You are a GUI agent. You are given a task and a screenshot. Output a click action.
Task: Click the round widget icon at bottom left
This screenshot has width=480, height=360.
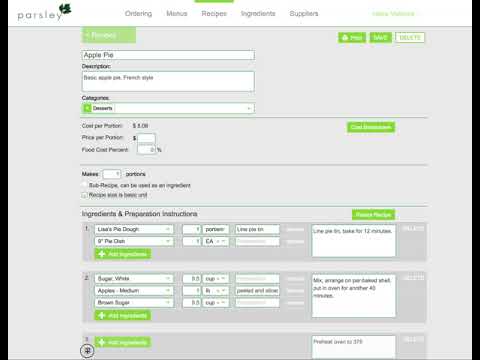pos(87,350)
